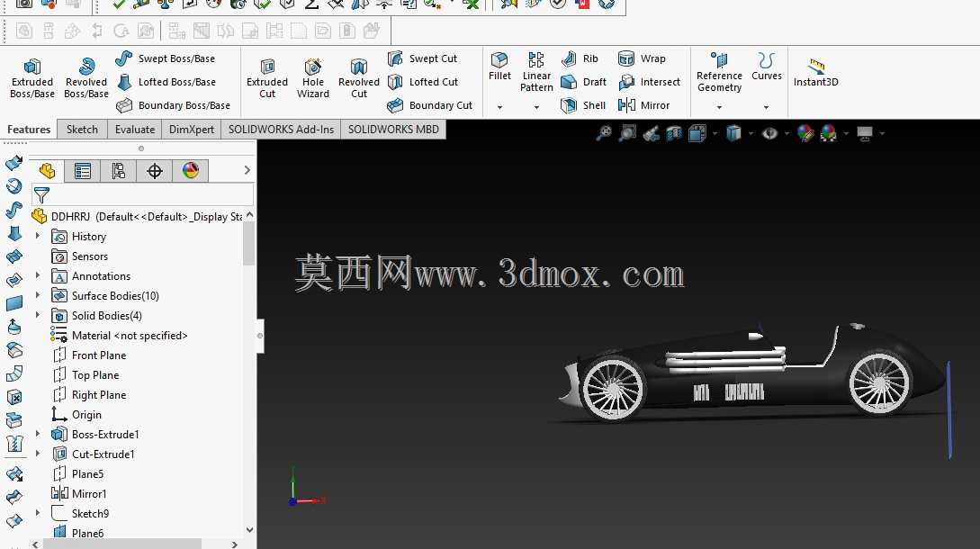Expand the History folder
The height and width of the screenshot is (549, 980).
[38, 236]
